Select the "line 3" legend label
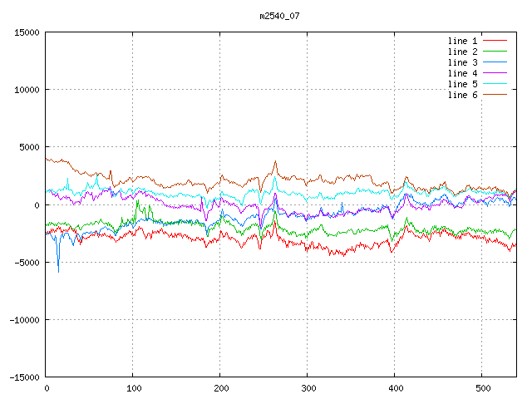The image size is (532, 399). [462, 62]
